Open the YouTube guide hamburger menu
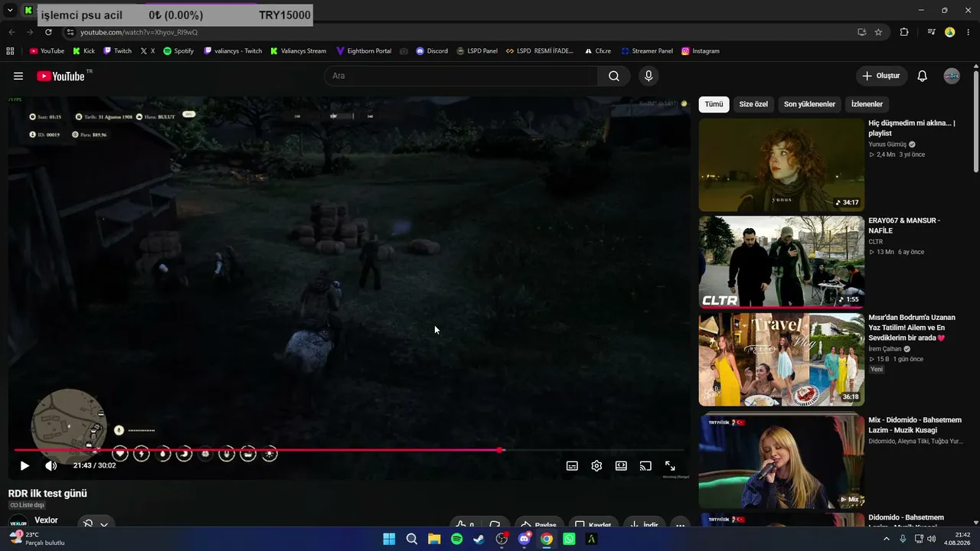This screenshot has height=551, width=980. (x=18, y=76)
